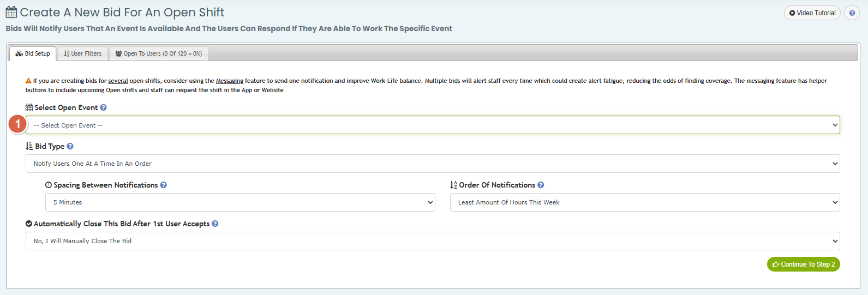Expand the manually close bid dropdown

(433, 241)
